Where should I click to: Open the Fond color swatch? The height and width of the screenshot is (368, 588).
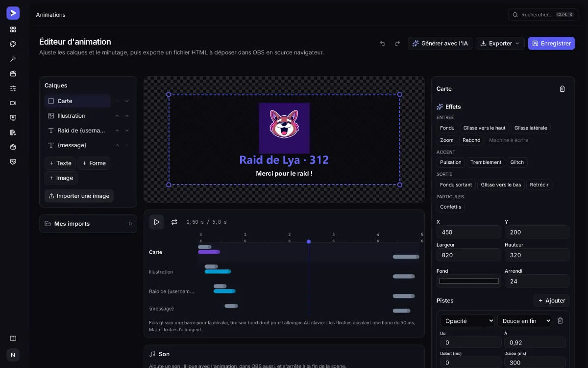pyautogui.click(x=469, y=281)
